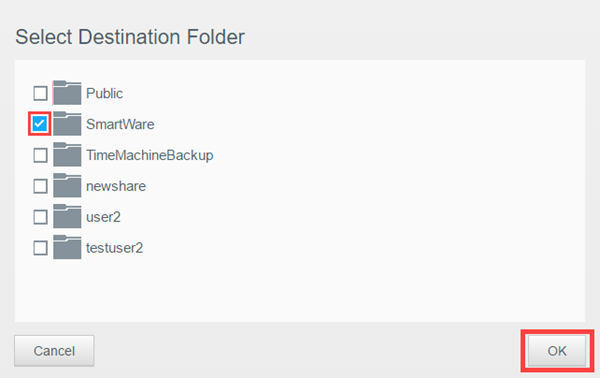Click the OK button

[557, 351]
